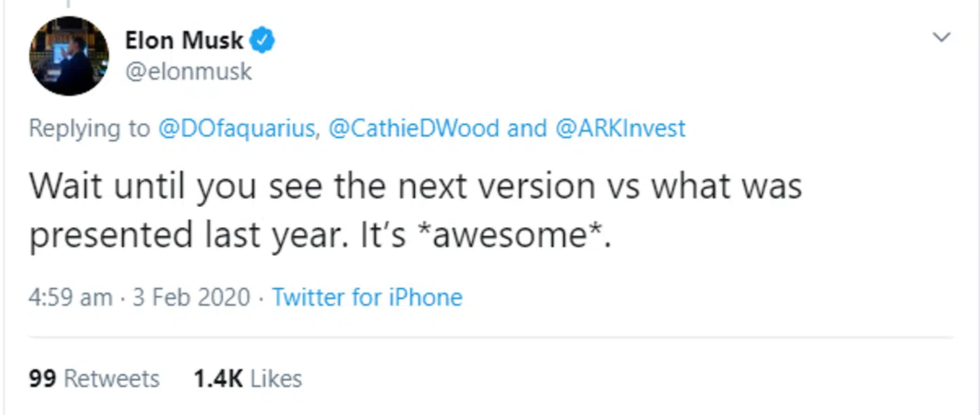
Task: View the 99 Retweets list
Action: coord(93,378)
